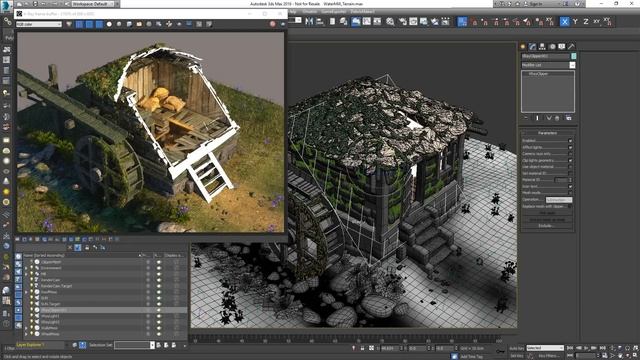Click the X coordinate field in status bar
The width and height of the screenshot is (640, 360).
(x=391, y=348)
